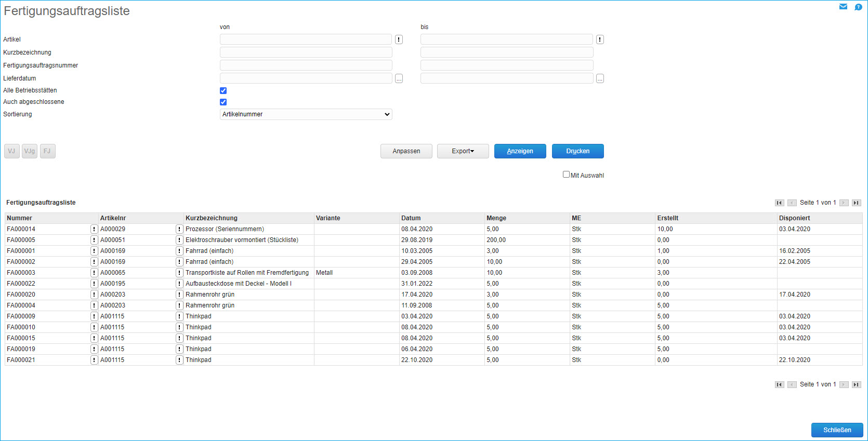Open the mail envelope icon
The image size is (868, 441).
point(843,7)
